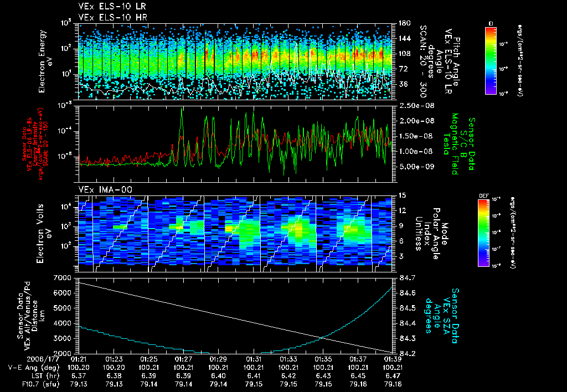
Task: Click the LST value 6.38
Action: click(114, 376)
